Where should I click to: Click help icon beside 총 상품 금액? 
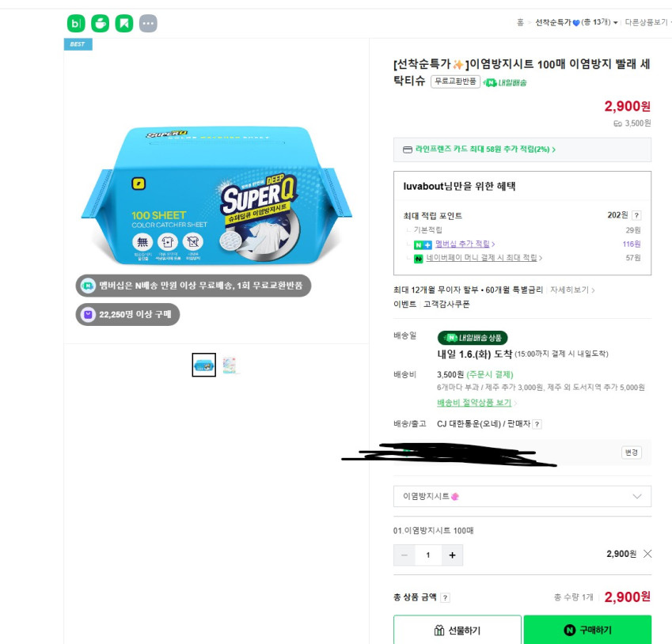pyautogui.click(x=445, y=598)
